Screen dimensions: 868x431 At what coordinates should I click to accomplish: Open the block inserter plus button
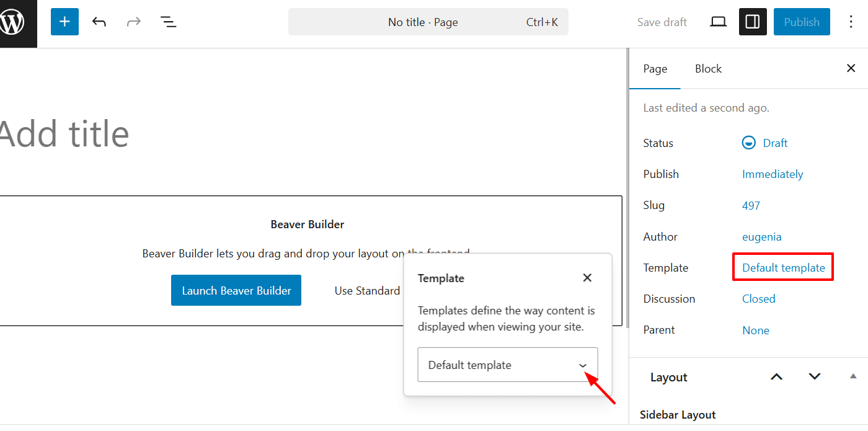[64, 22]
